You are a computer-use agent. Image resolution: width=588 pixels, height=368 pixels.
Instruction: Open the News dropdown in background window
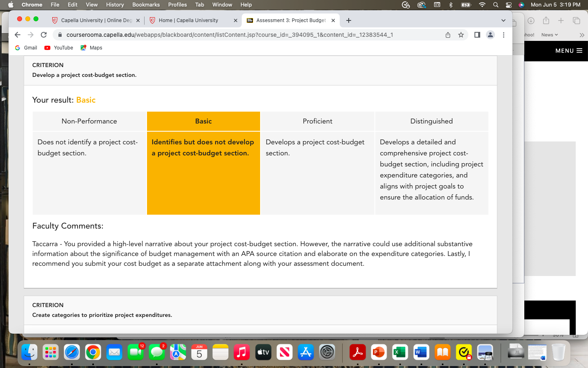tap(549, 35)
